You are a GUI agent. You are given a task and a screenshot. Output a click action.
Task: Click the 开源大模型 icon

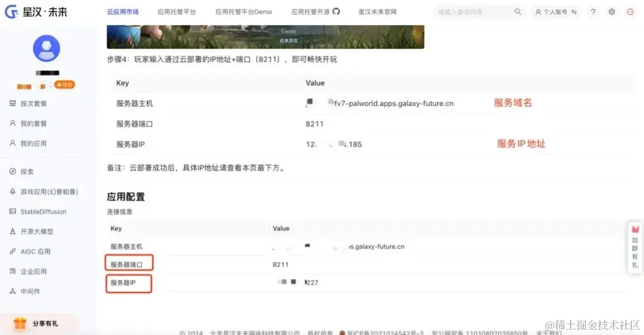click(x=13, y=231)
